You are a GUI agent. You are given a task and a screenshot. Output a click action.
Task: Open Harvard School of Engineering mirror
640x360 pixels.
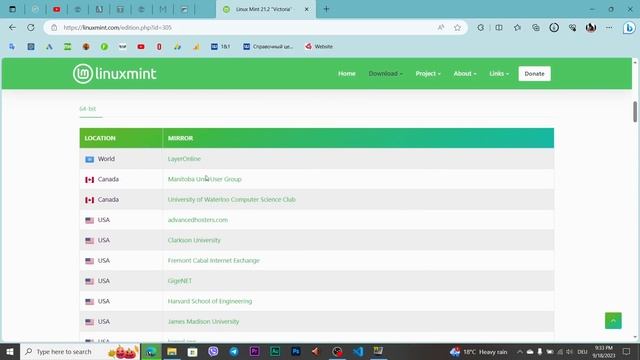tap(210, 301)
